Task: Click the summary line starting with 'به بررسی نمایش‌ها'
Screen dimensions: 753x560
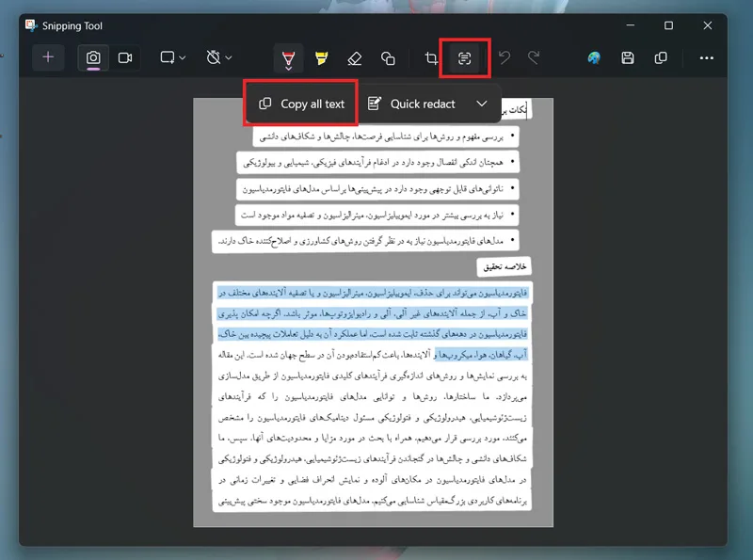Action: pyautogui.click(x=373, y=376)
